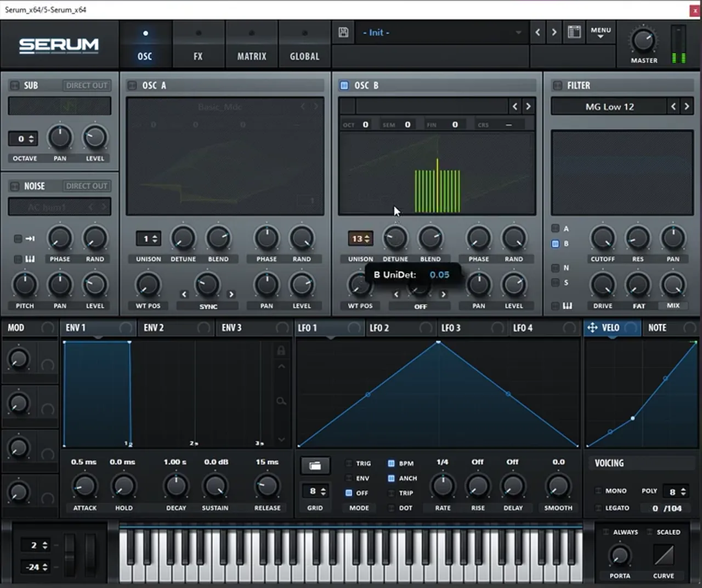Open the preset name dropdown

[441, 32]
